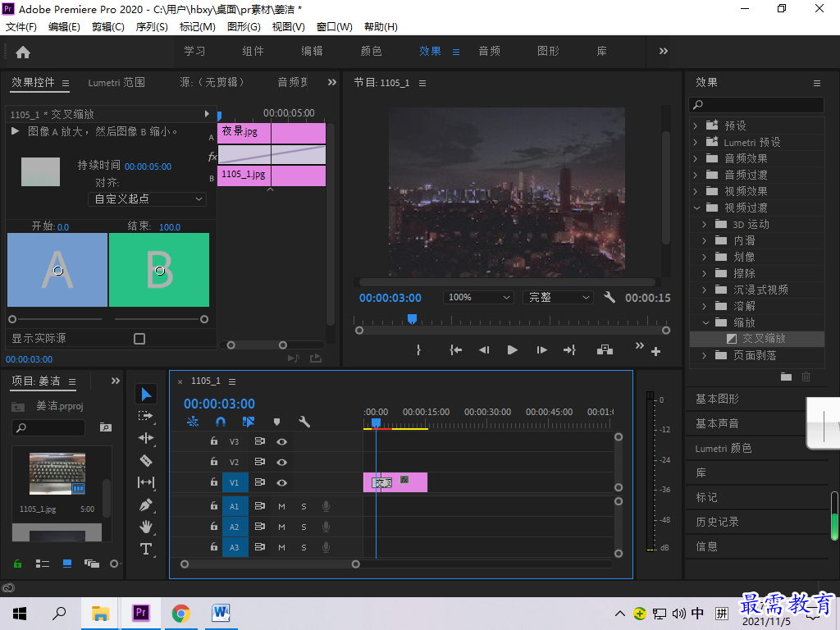Screen dimensions: 840x630
Task: Click the Play button in program monitor
Action: [x=512, y=349]
